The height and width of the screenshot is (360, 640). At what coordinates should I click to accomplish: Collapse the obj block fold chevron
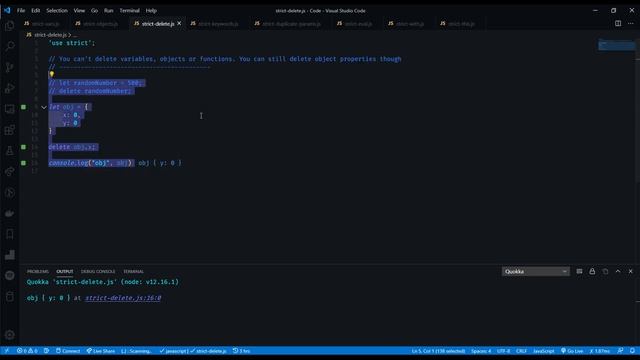pyautogui.click(x=44, y=107)
